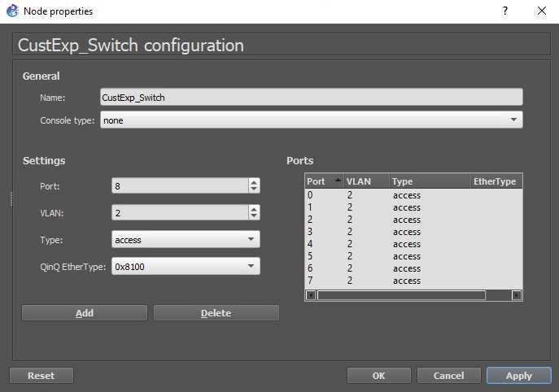
Task: Click the Cancel button
Action: click(x=448, y=376)
